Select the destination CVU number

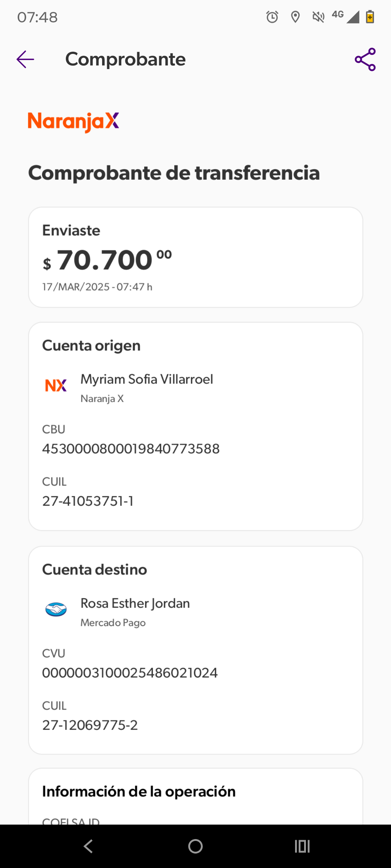point(130,673)
